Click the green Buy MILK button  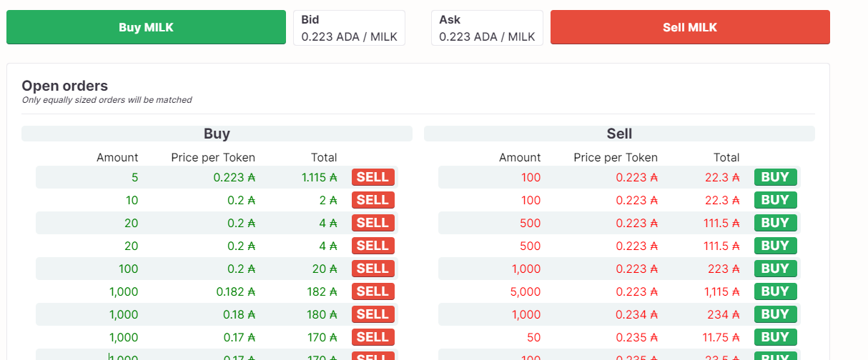coord(146,27)
